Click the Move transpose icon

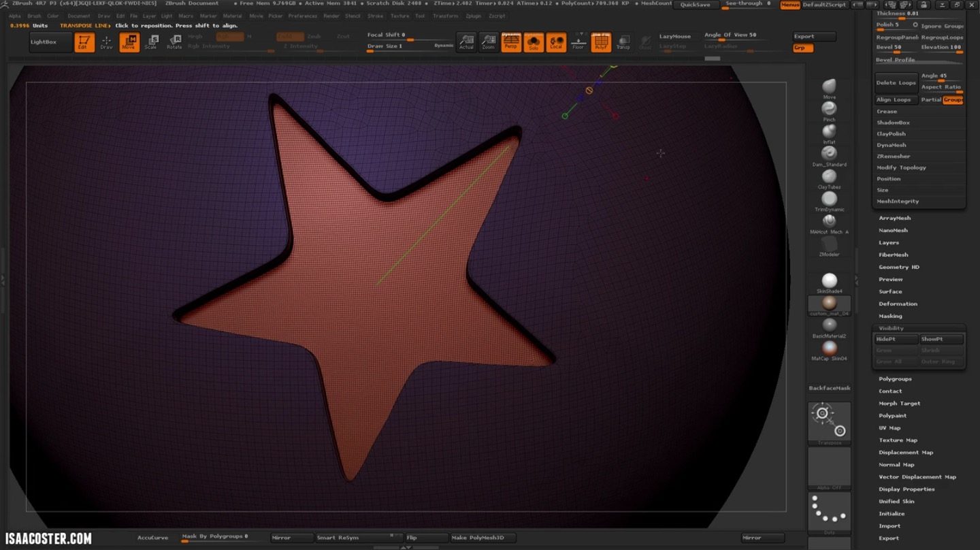coord(129,42)
